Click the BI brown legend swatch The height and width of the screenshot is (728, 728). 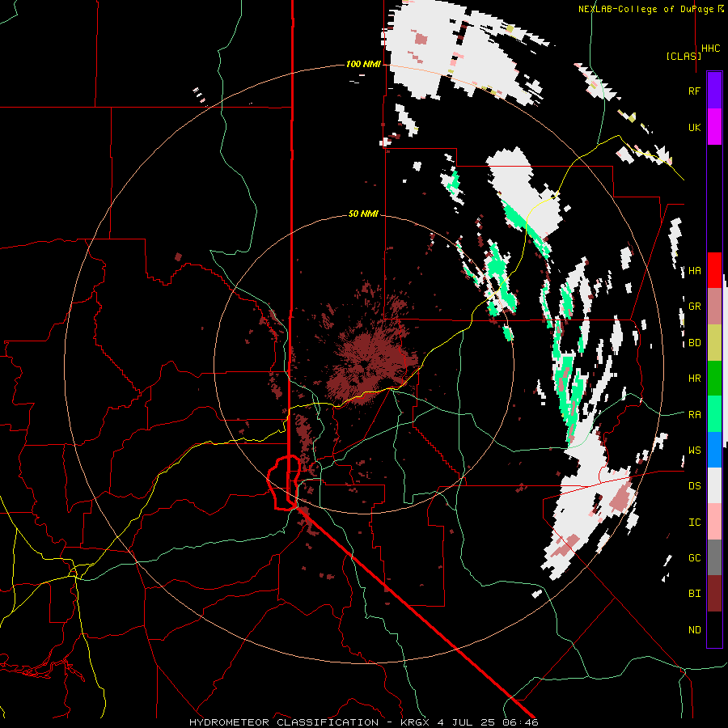714,594
